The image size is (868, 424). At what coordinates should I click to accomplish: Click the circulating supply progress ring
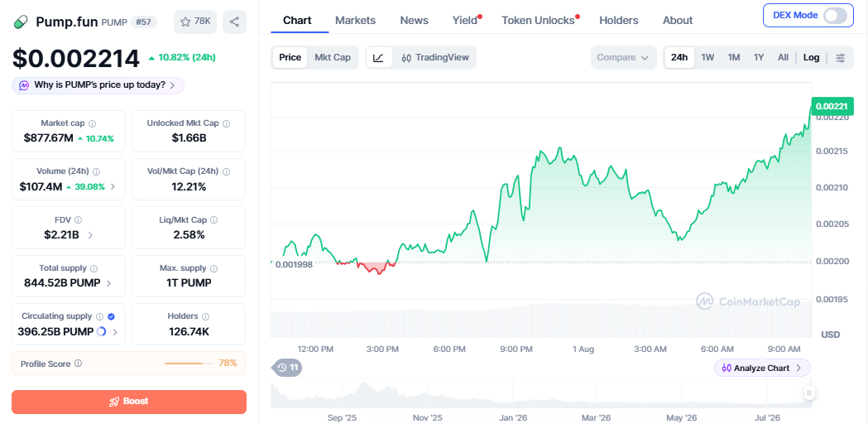pos(101,332)
